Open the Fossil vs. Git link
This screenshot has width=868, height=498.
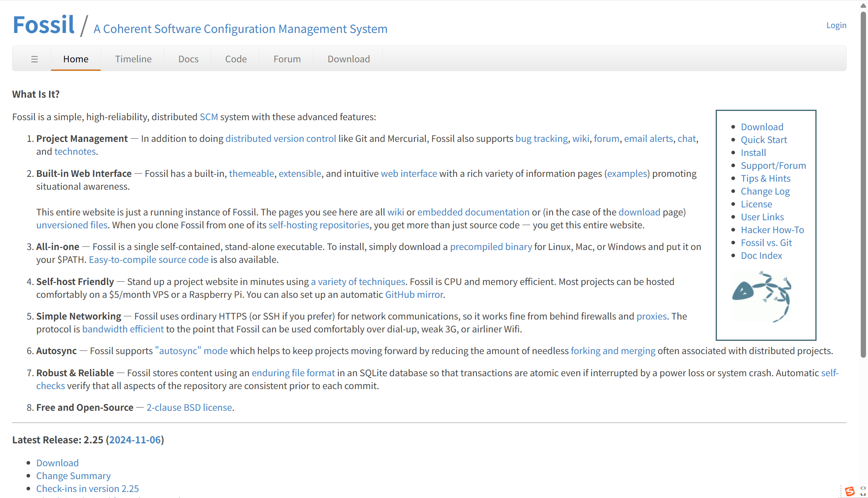(766, 243)
